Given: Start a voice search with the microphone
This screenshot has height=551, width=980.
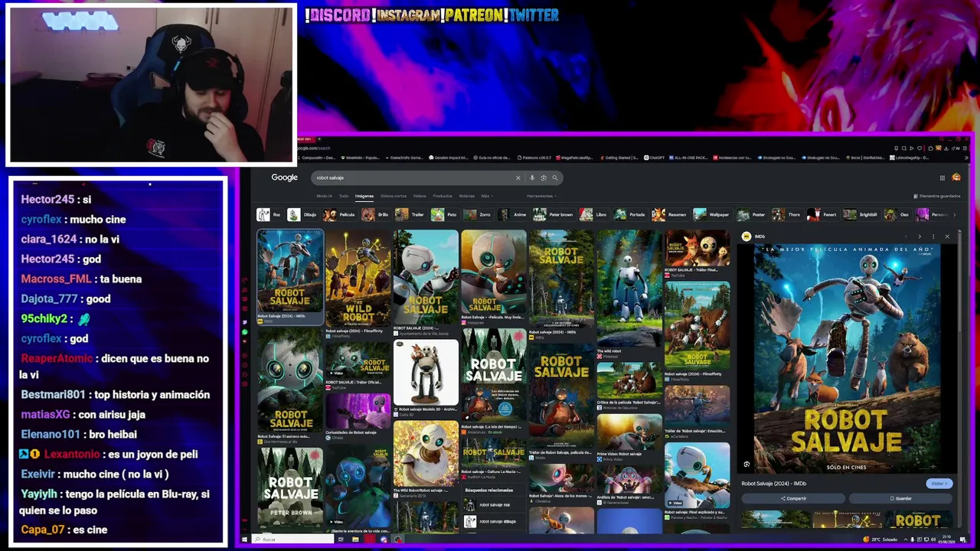Looking at the screenshot, I should (x=532, y=178).
